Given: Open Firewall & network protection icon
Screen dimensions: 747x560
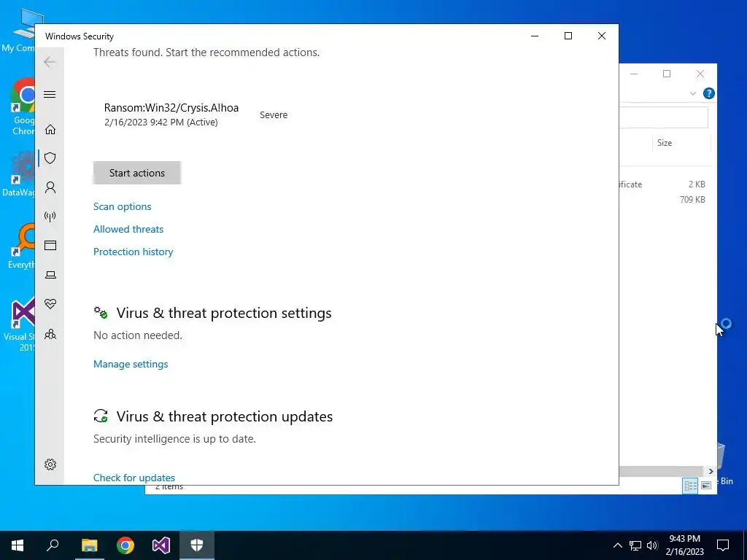Looking at the screenshot, I should point(50,217).
